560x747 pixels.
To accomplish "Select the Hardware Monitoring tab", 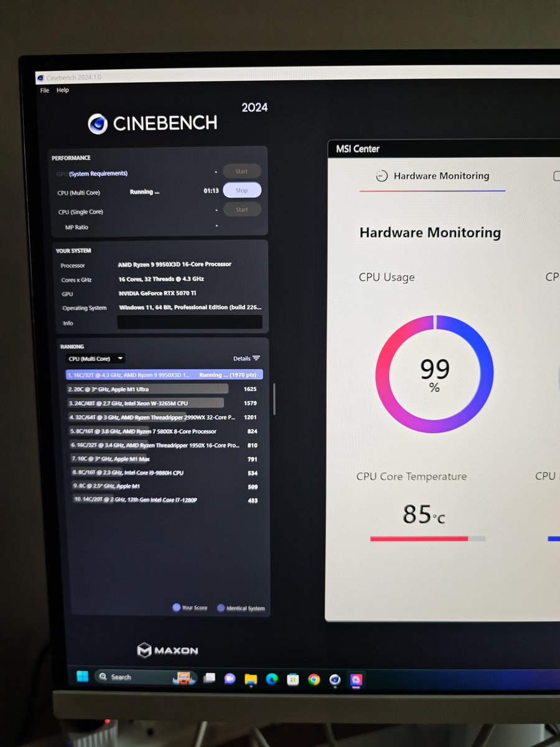I will pyautogui.click(x=432, y=176).
